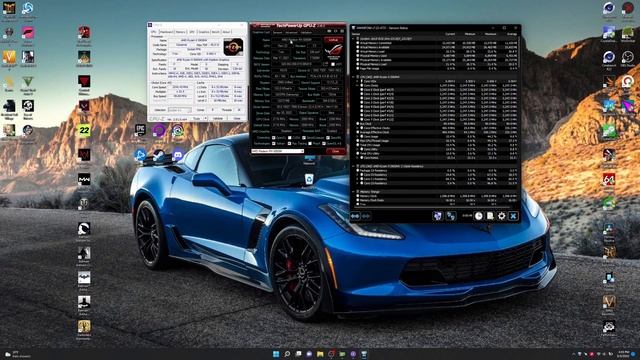The image size is (640, 360).
Task: Open the Discord desktop shortcut
Action: [178, 155]
